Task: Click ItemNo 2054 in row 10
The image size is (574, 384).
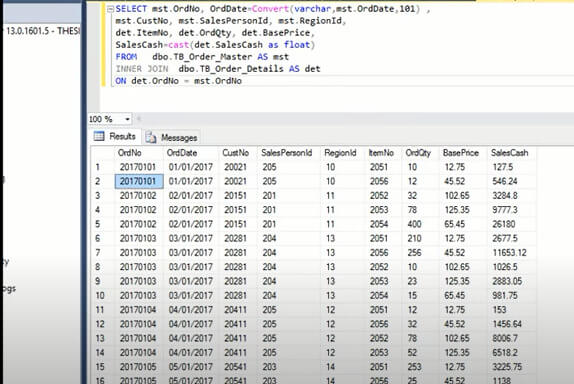Action: 379,296
